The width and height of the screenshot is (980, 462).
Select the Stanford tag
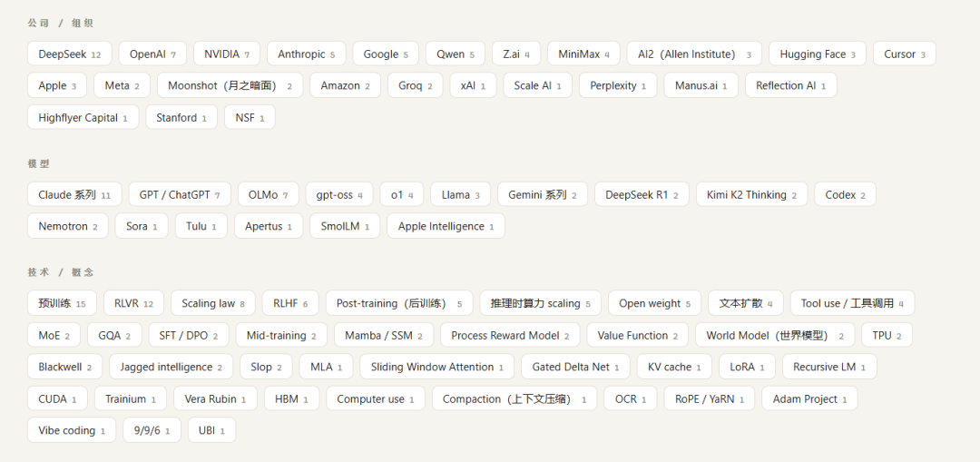coord(181,117)
